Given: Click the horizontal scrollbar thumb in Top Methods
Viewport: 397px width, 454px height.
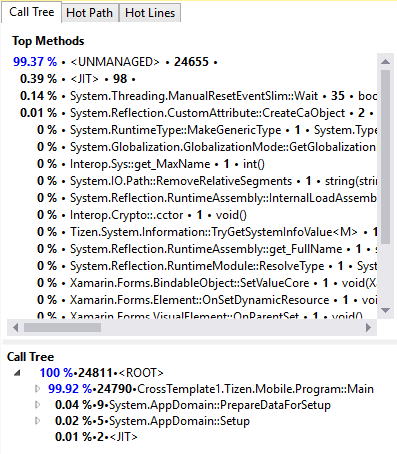Looking at the screenshot, I should pos(62,328).
